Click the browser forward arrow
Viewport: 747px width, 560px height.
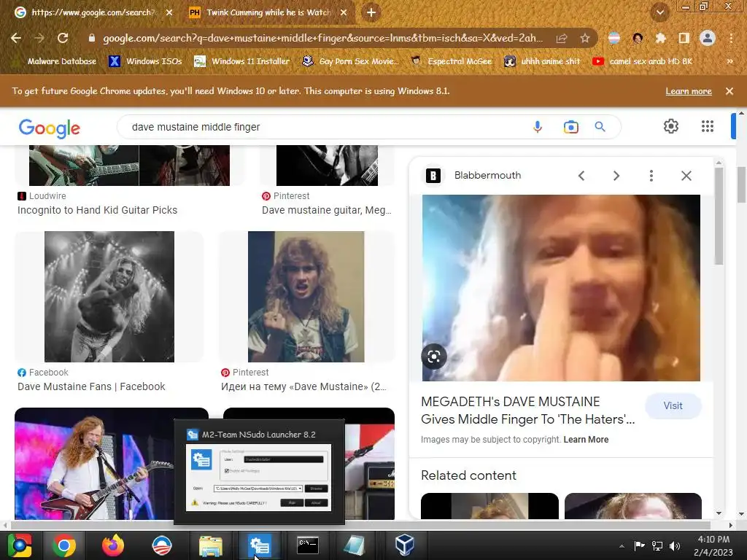click(39, 38)
